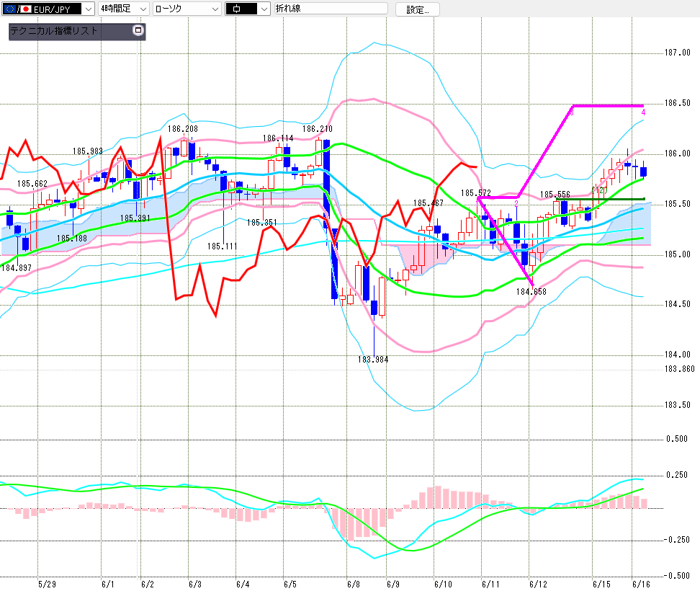The image size is (700, 591).
Task: Click the 187.00 price axis label
Action: click(x=678, y=53)
